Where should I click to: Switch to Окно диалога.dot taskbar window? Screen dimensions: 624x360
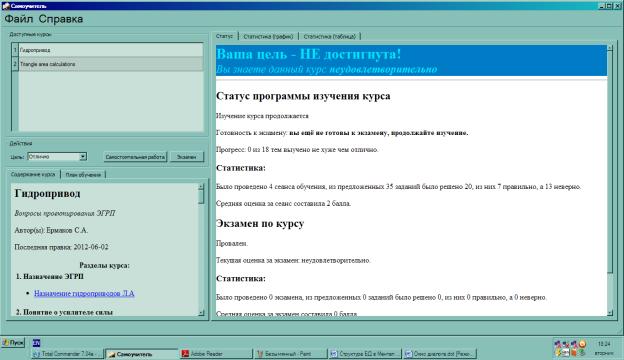coord(439,354)
